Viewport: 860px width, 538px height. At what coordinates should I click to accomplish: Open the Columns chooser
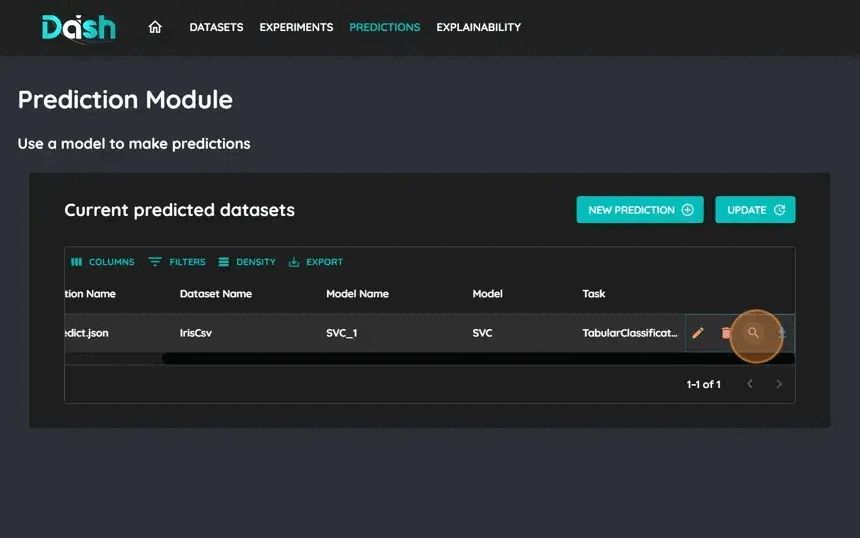pos(103,262)
